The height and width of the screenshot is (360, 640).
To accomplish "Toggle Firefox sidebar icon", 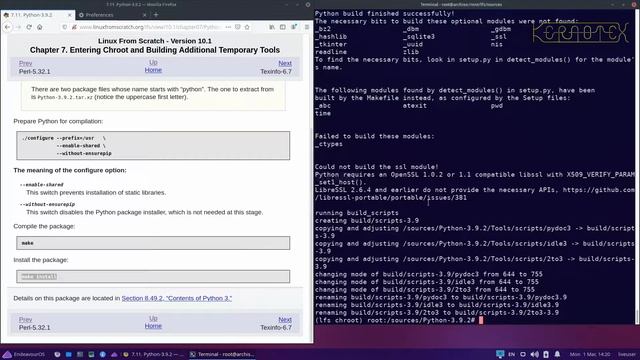I will [282, 27].
